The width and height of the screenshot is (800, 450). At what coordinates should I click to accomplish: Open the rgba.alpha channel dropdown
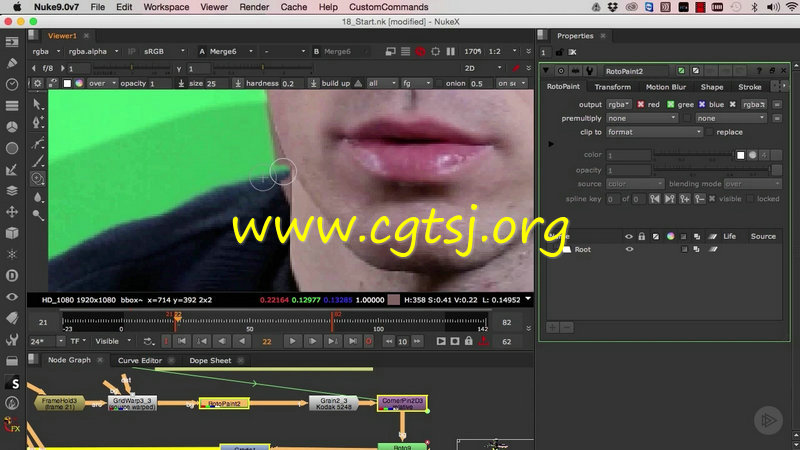point(93,52)
